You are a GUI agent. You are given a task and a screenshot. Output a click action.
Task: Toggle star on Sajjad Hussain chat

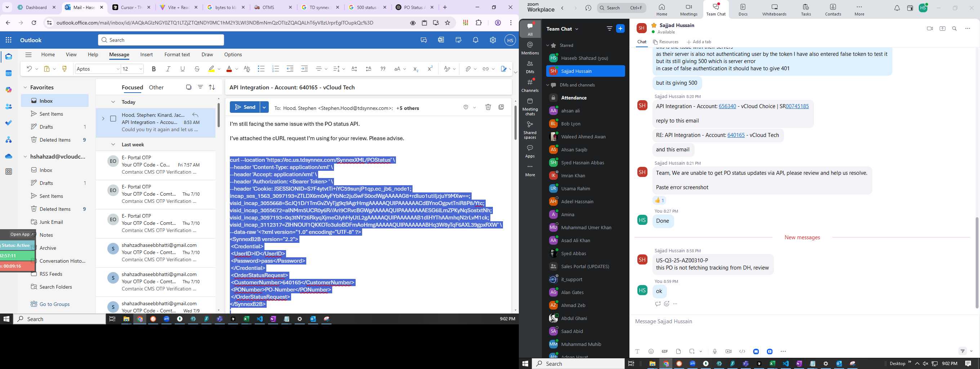(654, 25)
